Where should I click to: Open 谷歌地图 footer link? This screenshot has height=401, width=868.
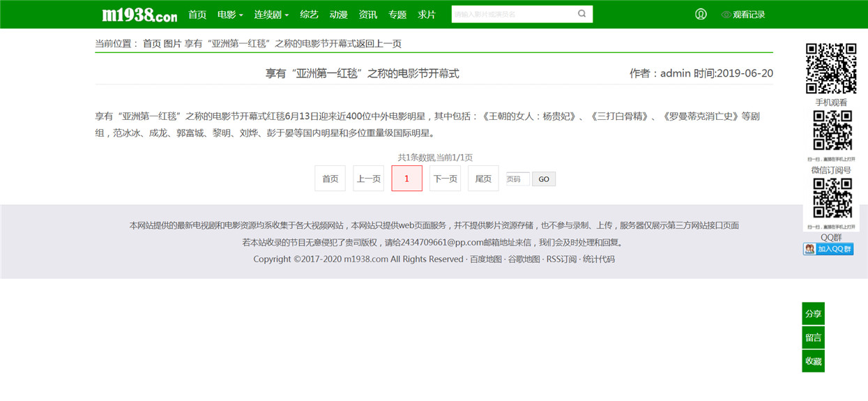pos(524,259)
